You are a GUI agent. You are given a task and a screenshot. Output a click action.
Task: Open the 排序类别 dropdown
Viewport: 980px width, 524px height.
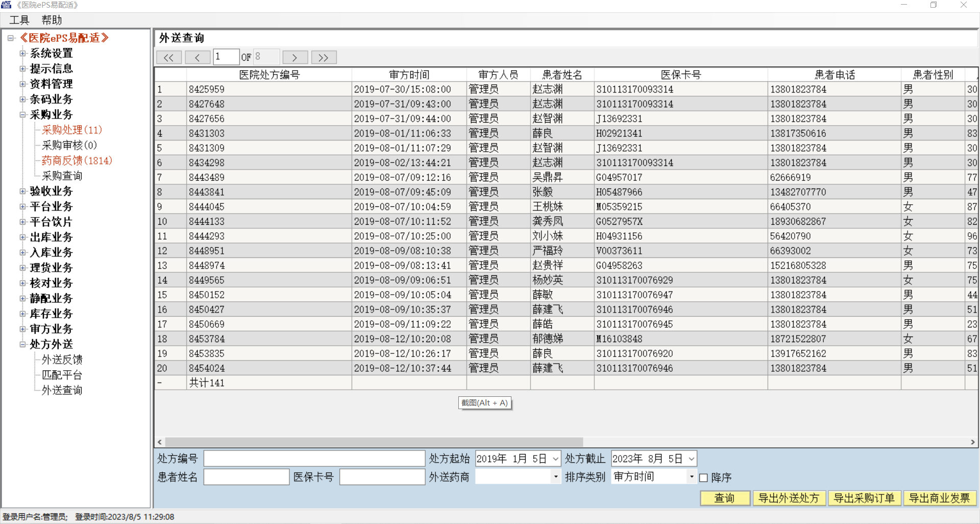coord(692,477)
